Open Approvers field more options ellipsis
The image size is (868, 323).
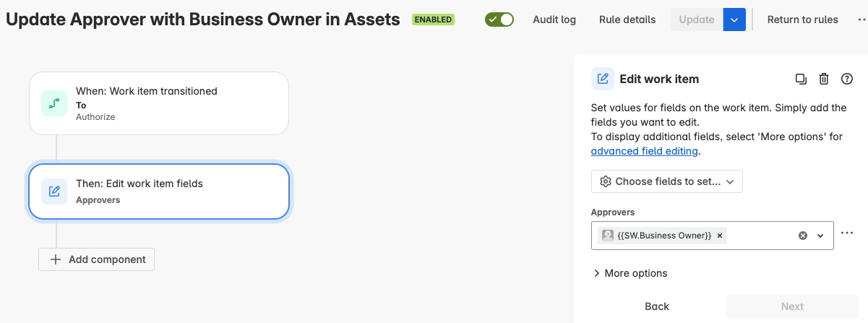(848, 233)
